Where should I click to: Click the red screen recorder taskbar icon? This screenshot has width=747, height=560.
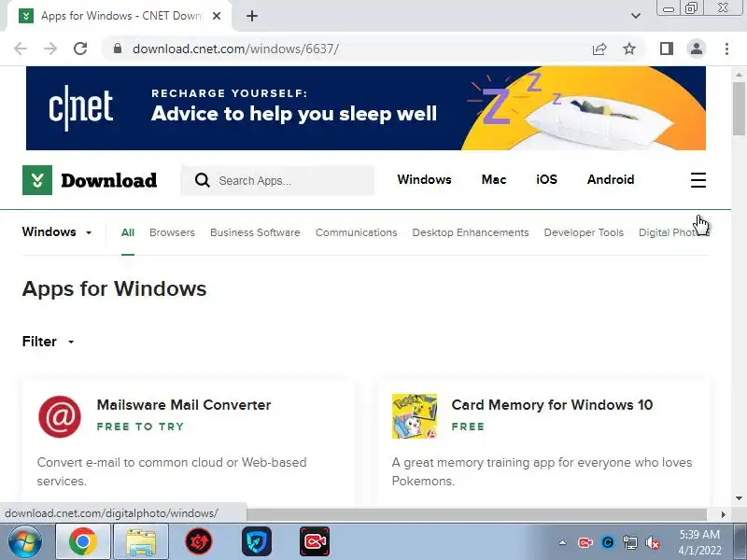[x=315, y=542]
